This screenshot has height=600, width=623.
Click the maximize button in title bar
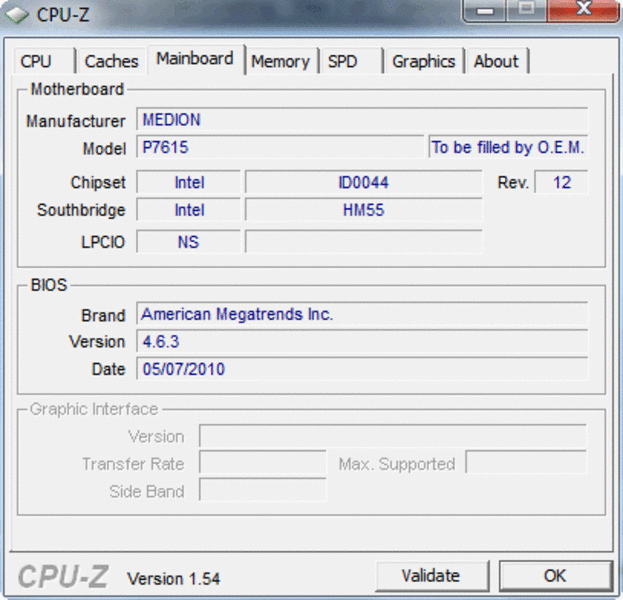526,10
